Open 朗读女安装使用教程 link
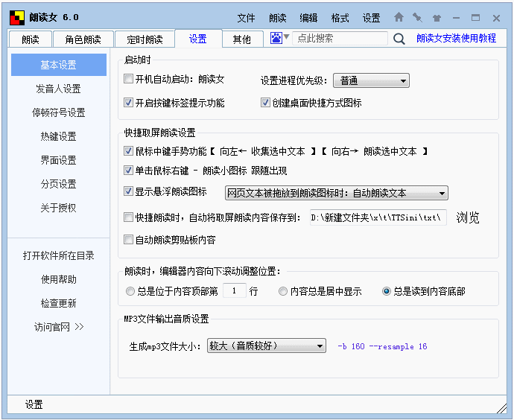 tap(456, 38)
